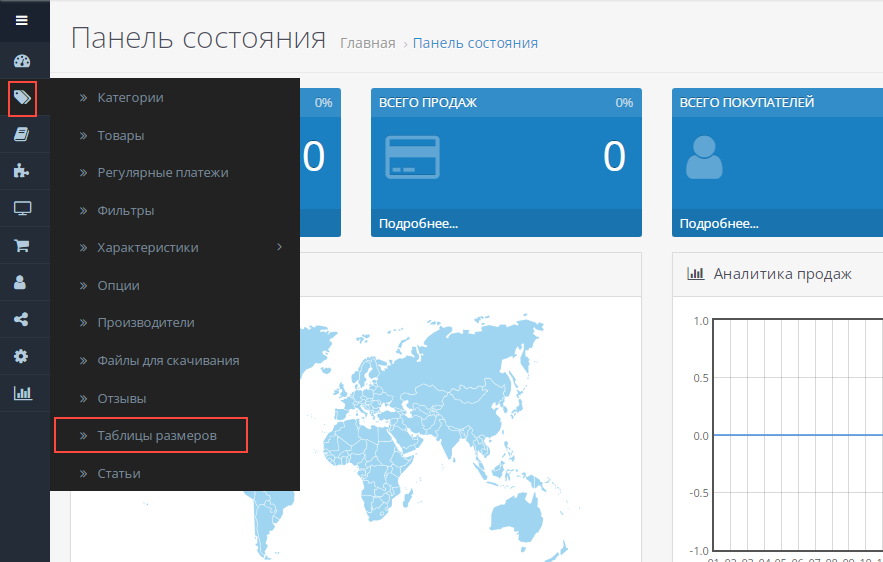Click the catalog tags icon in sidebar

[x=22, y=98]
